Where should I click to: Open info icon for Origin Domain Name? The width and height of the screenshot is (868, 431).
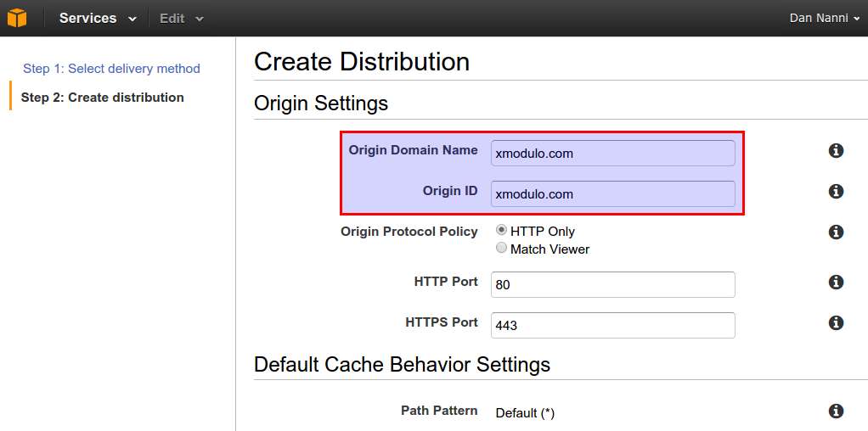coord(836,150)
